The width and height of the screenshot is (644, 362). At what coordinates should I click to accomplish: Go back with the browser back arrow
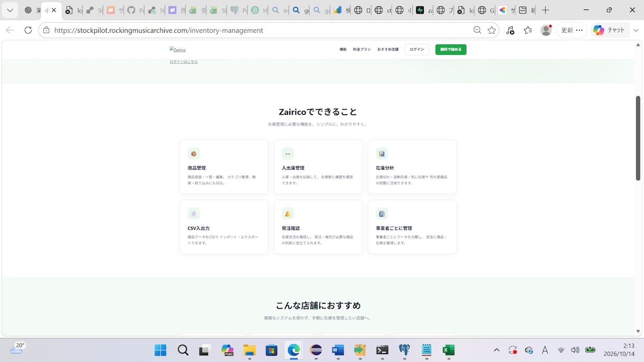point(10,30)
